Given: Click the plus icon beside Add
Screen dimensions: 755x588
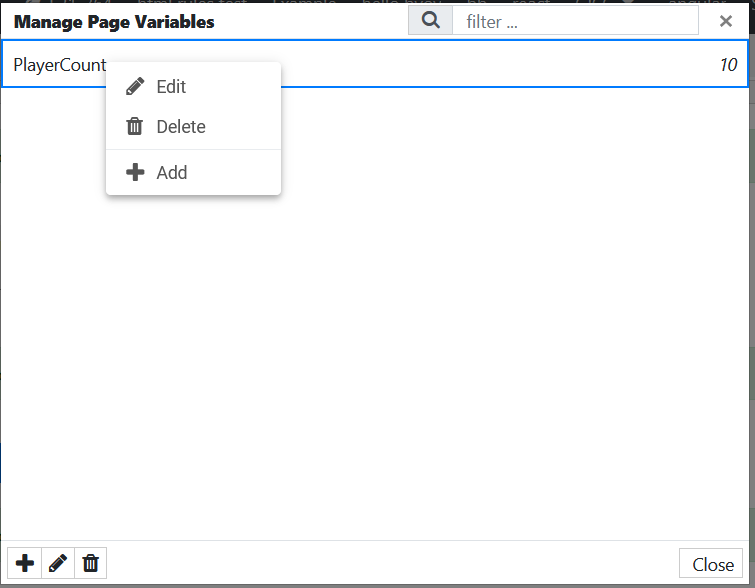Looking at the screenshot, I should pyautogui.click(x=135, y=172).
